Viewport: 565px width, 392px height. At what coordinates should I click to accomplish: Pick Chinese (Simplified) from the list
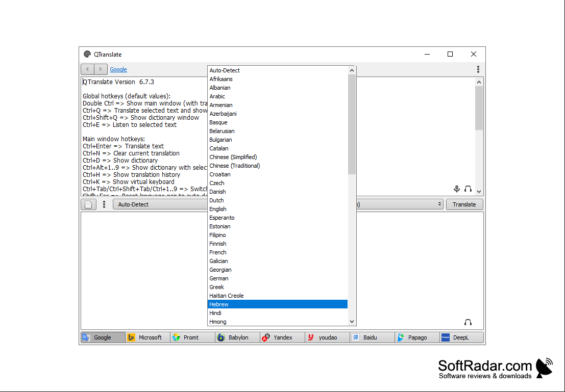point(278,157)
